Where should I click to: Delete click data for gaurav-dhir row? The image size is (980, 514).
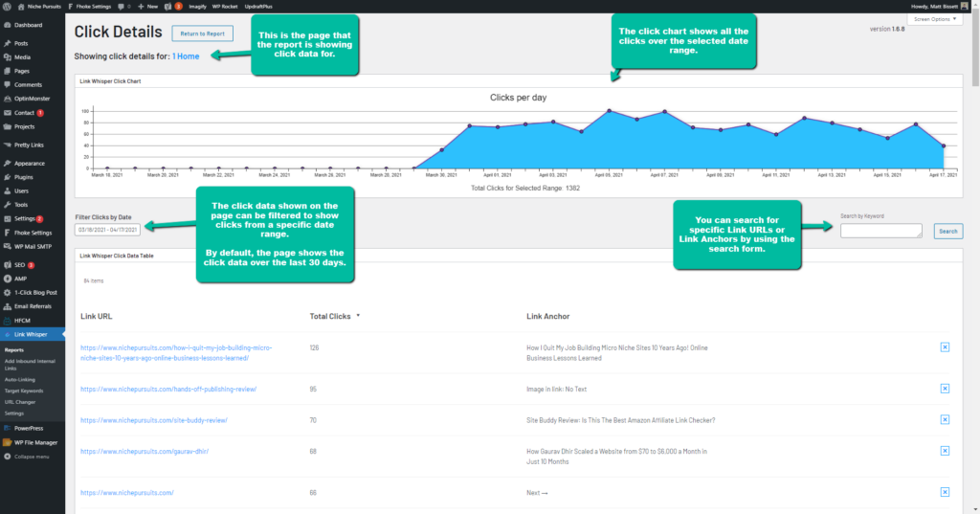[945, 451]
